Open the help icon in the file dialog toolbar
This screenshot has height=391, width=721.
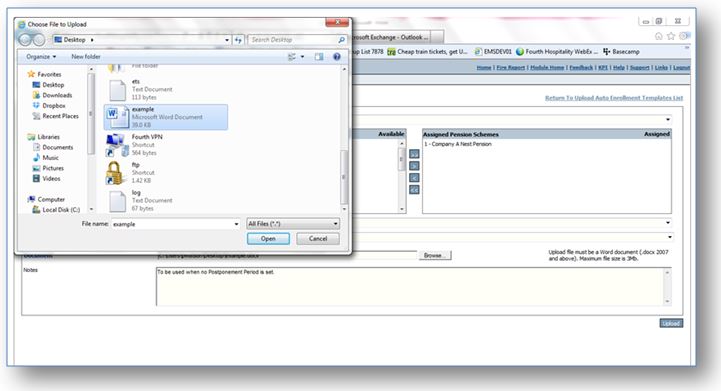pyautogui.click(x=337, y=57)
